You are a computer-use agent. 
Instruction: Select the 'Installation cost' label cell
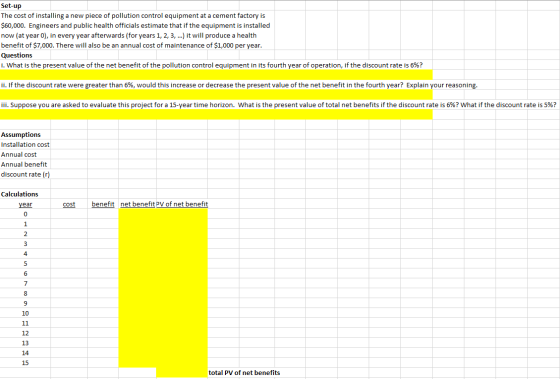[x=25, y=145]
